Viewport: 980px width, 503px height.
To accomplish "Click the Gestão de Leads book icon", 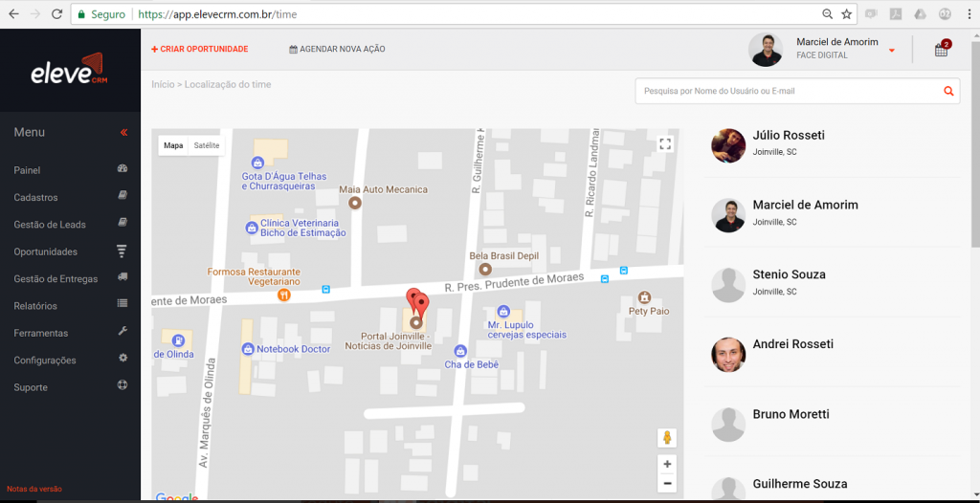I will coord(122,223).
